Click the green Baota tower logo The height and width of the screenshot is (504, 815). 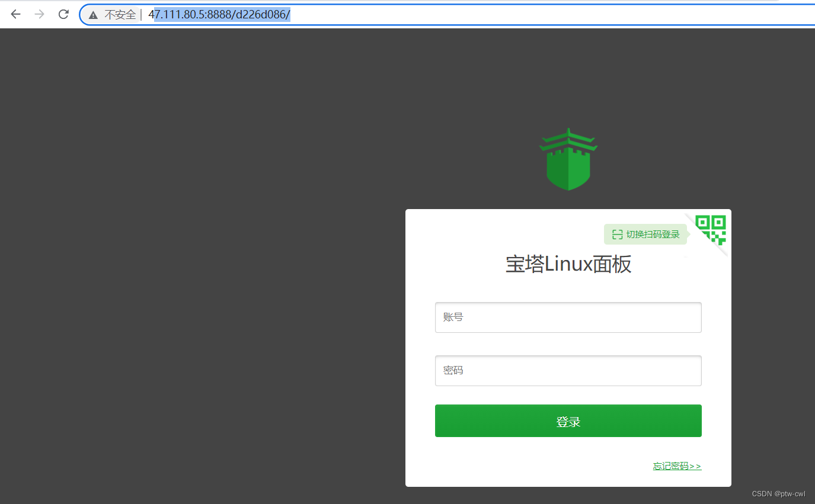coord(568,159)
